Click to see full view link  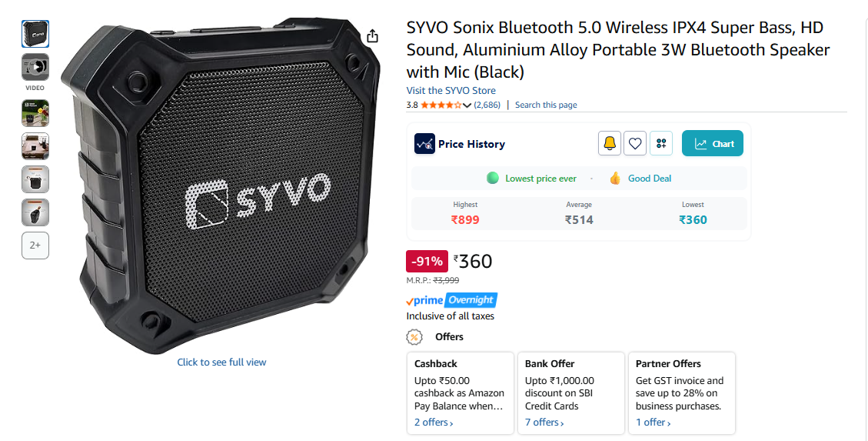click(221, 362)
